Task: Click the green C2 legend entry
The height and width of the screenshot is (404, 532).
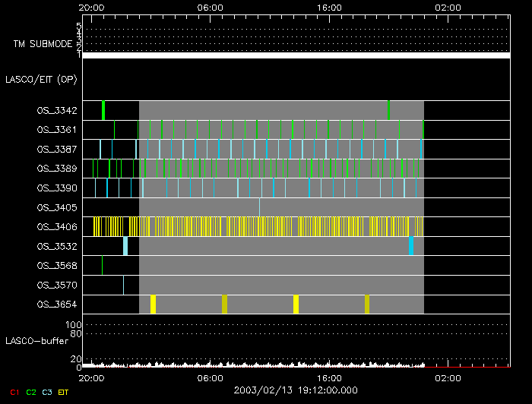Action: point(30,392)
